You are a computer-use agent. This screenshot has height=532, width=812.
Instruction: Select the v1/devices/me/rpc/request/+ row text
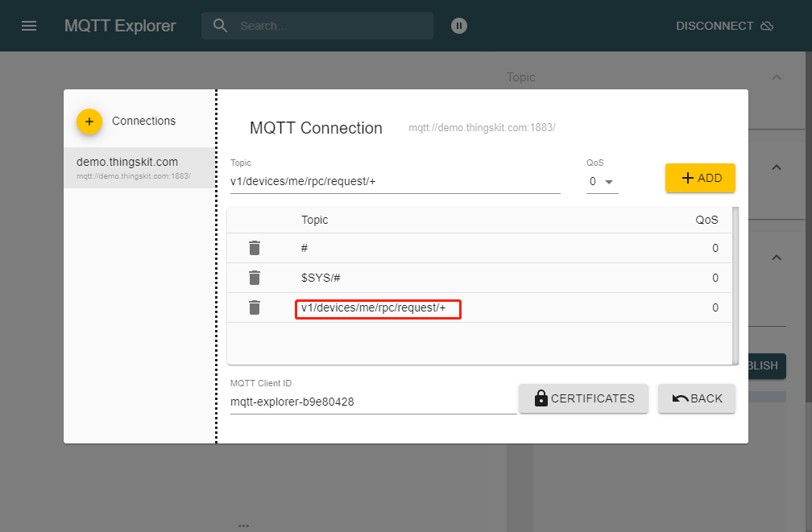[374, 308]
